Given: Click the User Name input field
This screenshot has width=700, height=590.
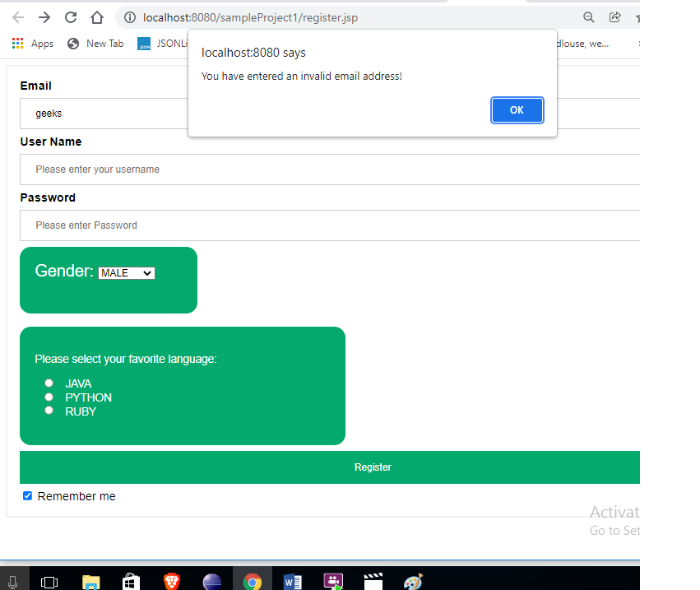Looking at the screenshot, I should point(330,170).
